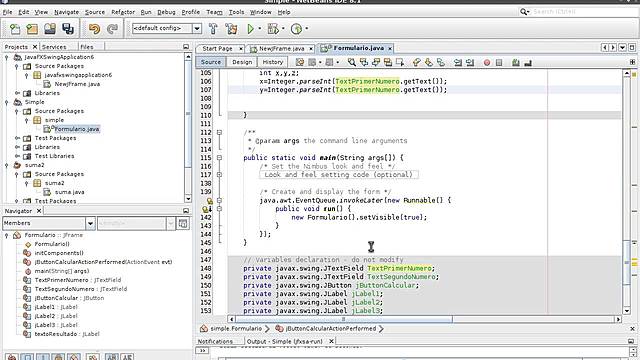The image size is (640, 360).
Task: Click the magnifier Find Selection editor icon
Action: click(x=351, y=62)
